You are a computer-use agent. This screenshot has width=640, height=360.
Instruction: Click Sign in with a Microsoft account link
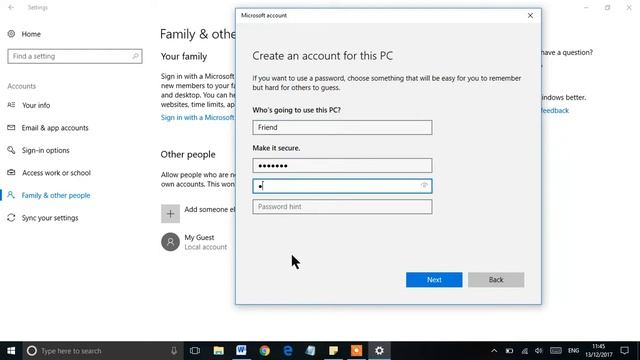pyautogui.click(x=198, y=118)
